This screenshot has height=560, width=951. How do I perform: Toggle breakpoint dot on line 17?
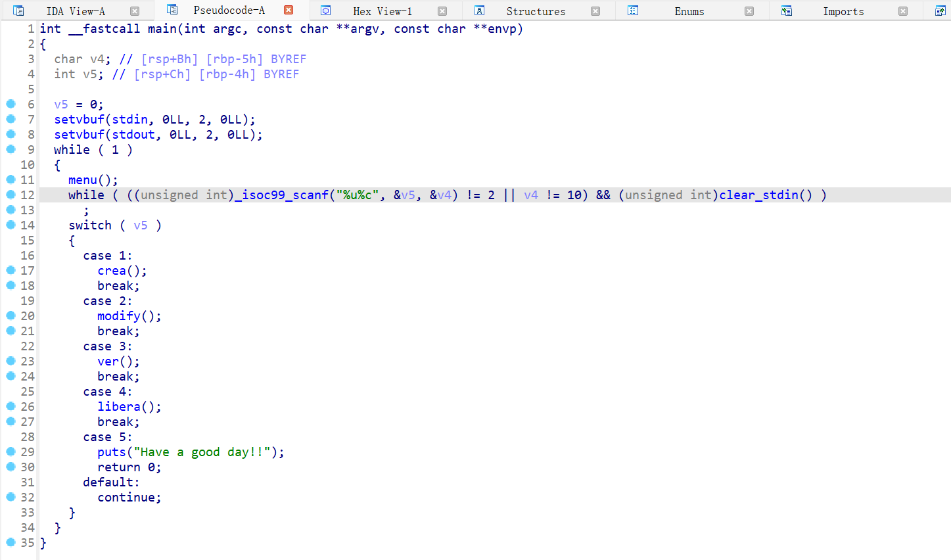[11, 270]
